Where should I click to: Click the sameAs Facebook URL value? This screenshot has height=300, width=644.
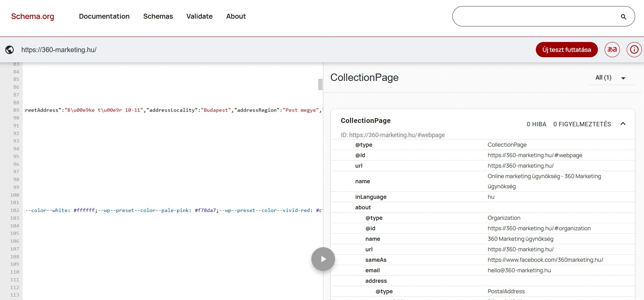click(x=545, y=260)
